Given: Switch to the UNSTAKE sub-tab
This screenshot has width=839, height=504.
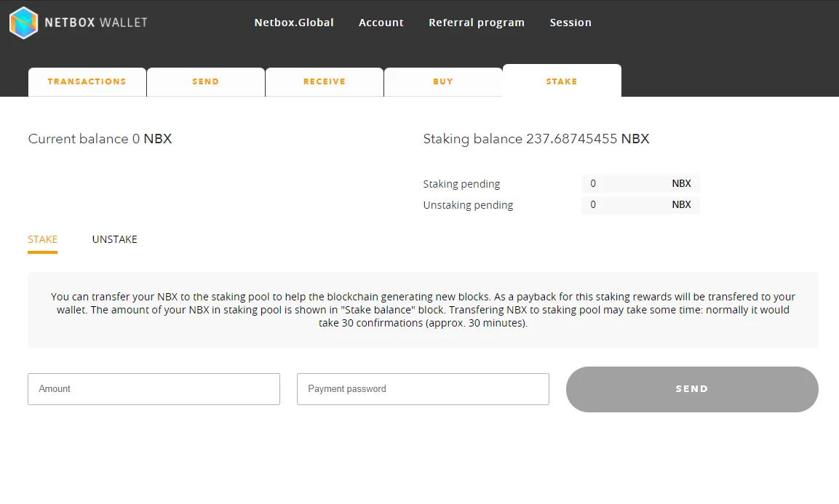Looking at the screenshot, I should click(114, 240).
